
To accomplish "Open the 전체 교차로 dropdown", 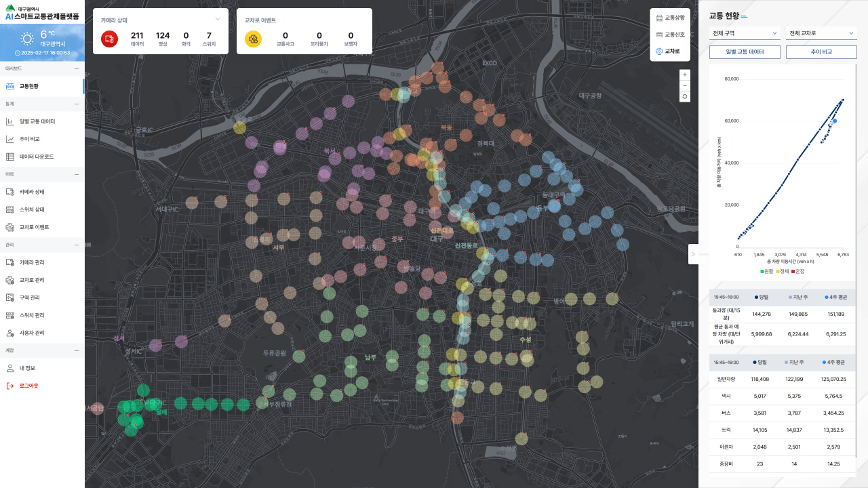I will [x=821, y=33].
